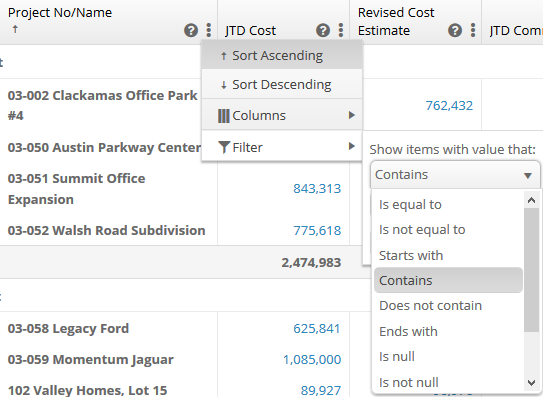543x397 pixels.
Task: Select 'Starts with' filter option
Action: [x=448, y=255]
